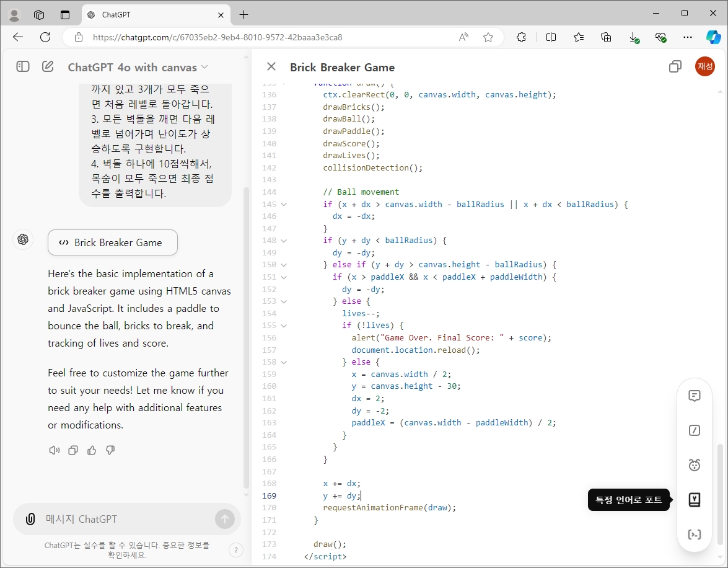
Task: Collapse the code fold at line 150
Action: (284, 265)
